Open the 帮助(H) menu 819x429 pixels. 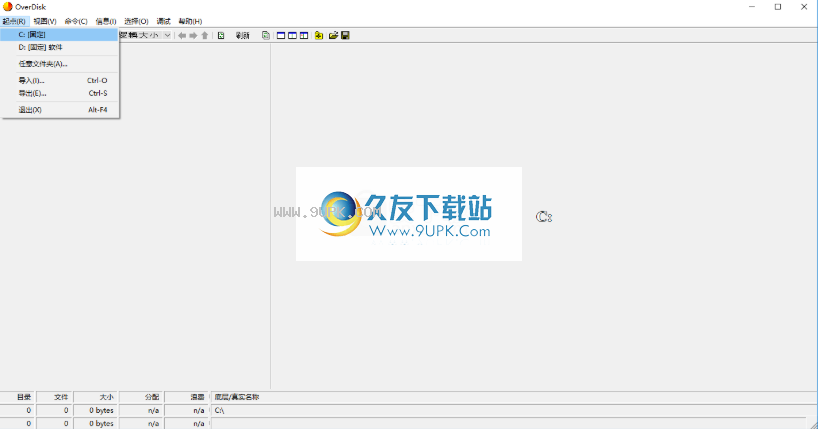190,21
